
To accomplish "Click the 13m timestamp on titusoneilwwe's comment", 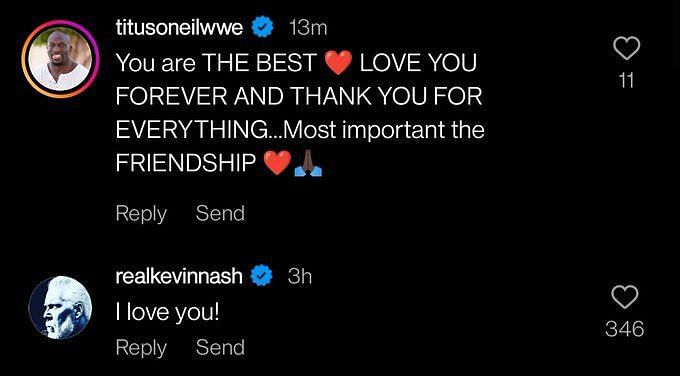I will pyautogui.click(x=308, y=28).
